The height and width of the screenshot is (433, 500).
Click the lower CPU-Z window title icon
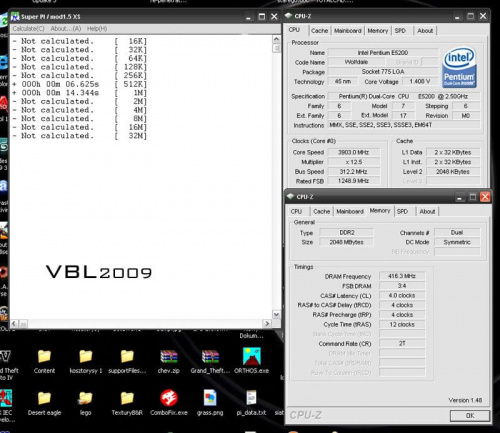pyautogui.click(x=291, y=196)
